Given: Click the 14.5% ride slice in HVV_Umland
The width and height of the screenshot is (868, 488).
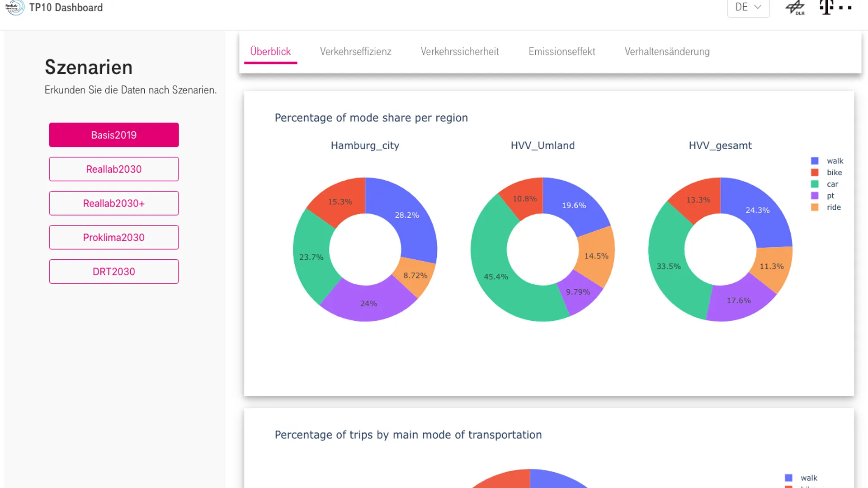Looking at the screenshot, I should click(596, 256).
